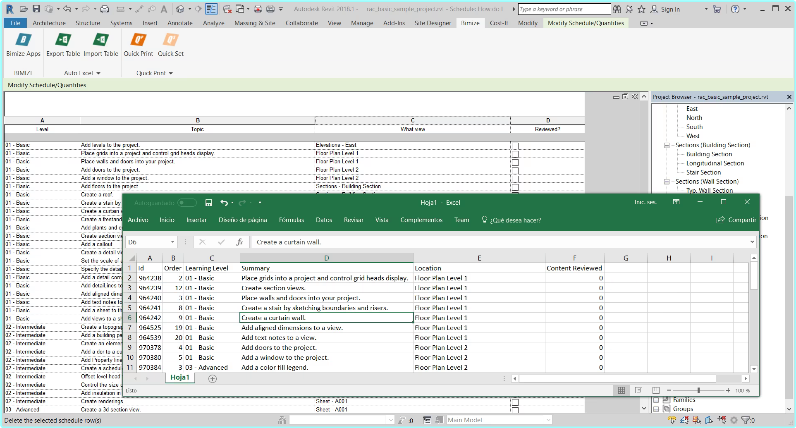Launch the Quick Print tool
Image resolution: width=796 pixels, height=428 pixels.
(138, 45)
